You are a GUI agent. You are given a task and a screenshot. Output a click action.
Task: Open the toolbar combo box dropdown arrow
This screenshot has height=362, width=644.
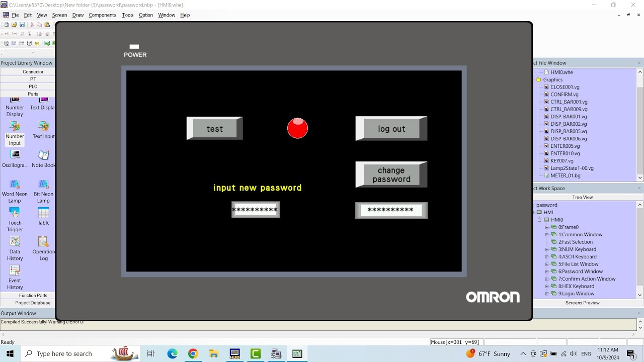point(33,52)
